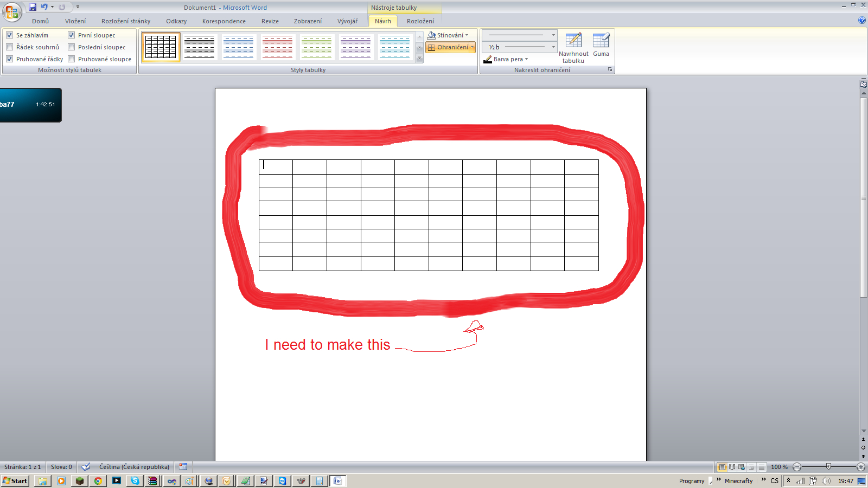Open the Korespondence ribbon tab
868x488 pixels.
pos(224,21)
